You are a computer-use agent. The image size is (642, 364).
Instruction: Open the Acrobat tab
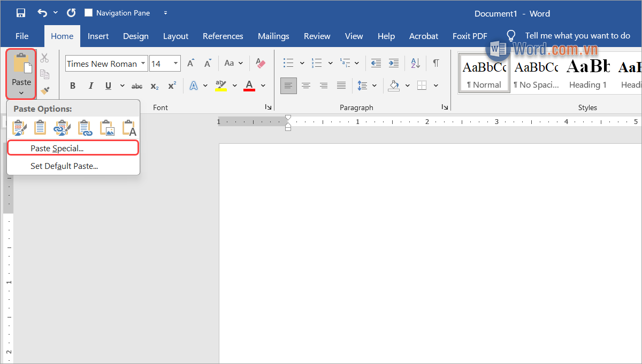424,36
